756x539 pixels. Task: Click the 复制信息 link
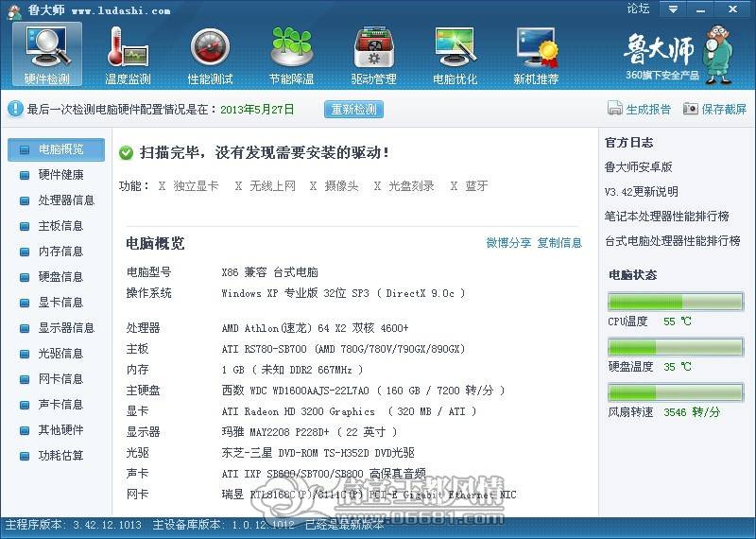pyautogui.click(x=559, y=243)
